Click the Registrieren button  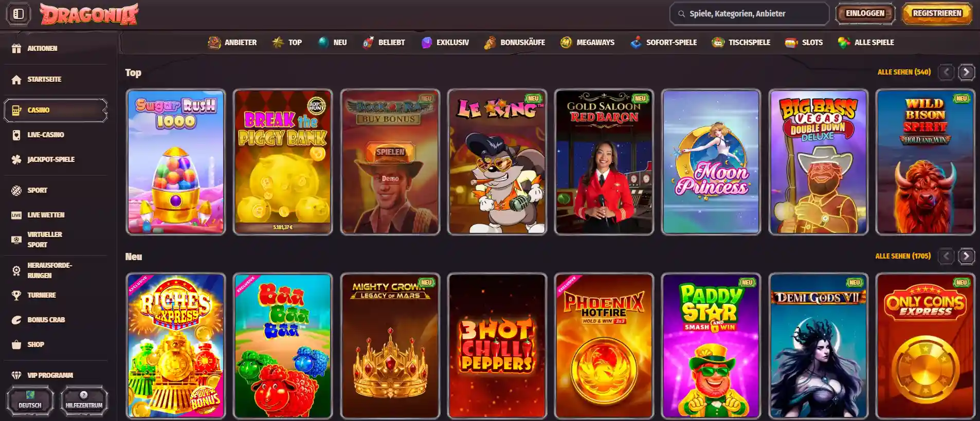tap(937, 13)
